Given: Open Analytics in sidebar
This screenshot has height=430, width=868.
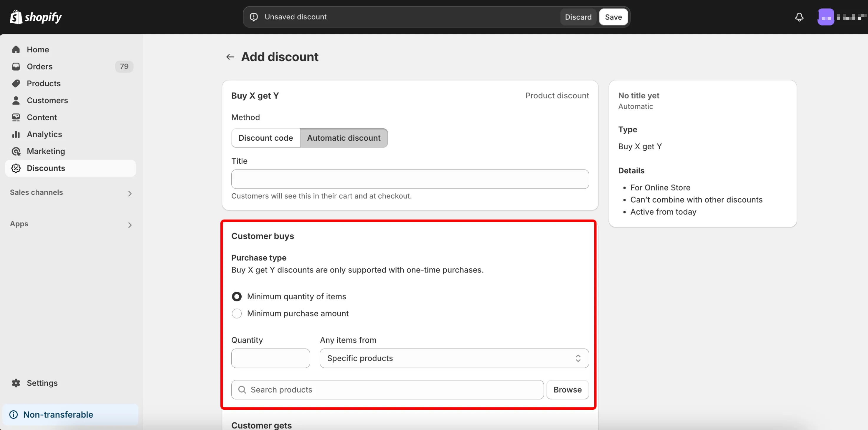Looking at the screenshot, I should 70,134.
